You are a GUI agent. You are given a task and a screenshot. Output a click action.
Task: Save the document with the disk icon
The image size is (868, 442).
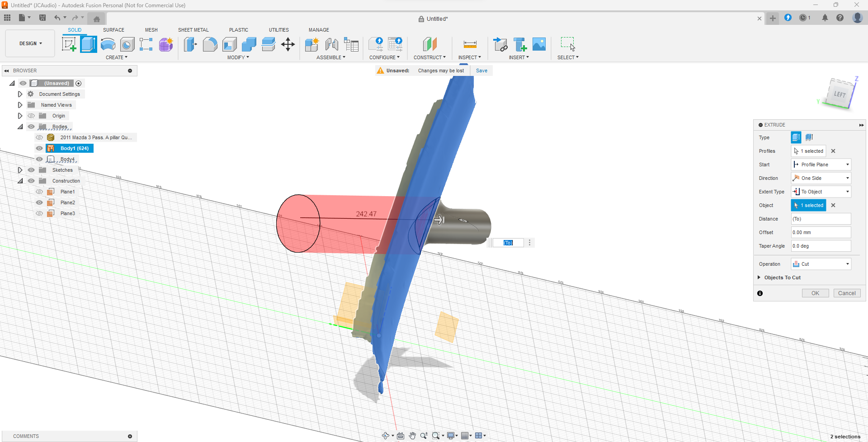tap(42, 18)
